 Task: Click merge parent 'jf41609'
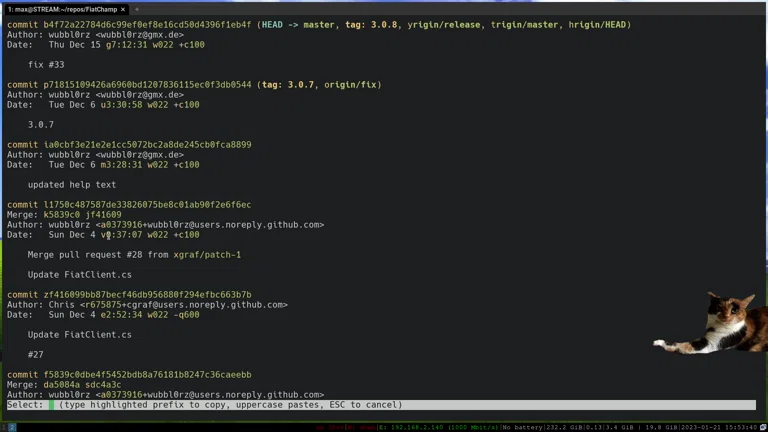pyautogui.click(x=103, y=215)
